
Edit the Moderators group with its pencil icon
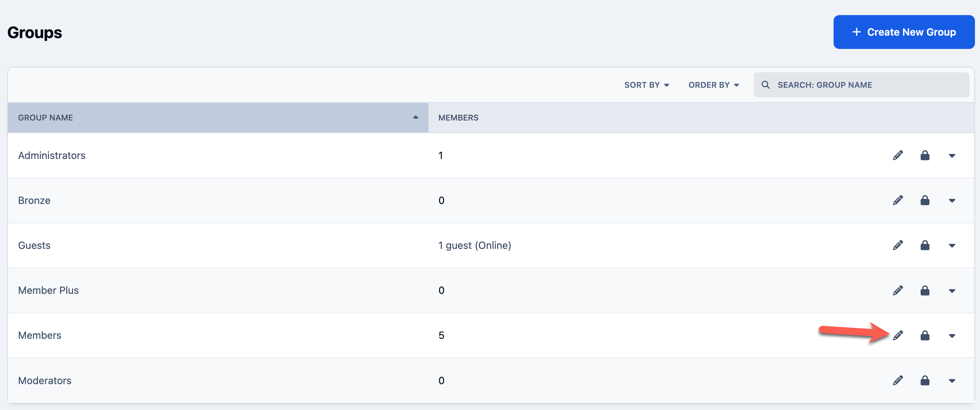coord(898,381)
